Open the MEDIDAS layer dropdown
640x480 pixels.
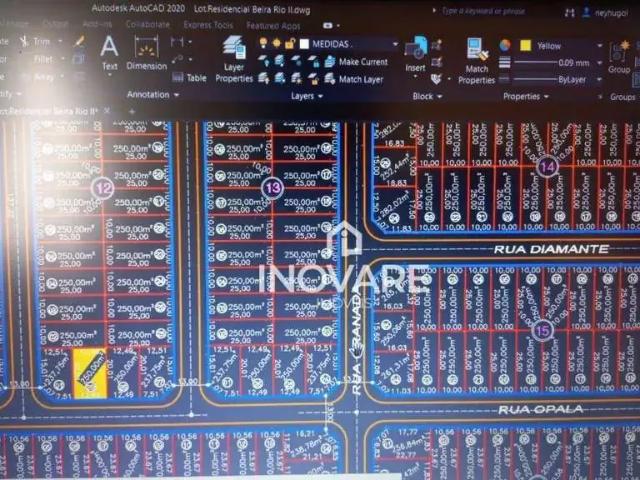pyautogui.click(x=395, y=44)
